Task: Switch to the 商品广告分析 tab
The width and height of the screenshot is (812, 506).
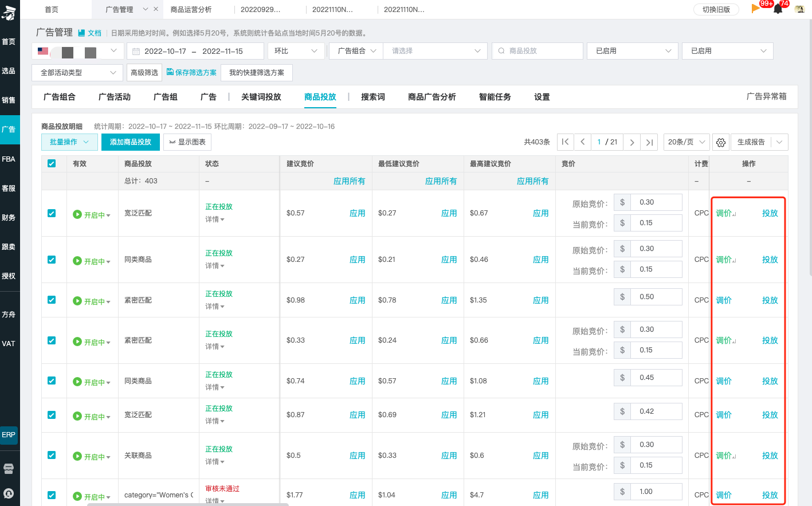Action: click(432, 97)
